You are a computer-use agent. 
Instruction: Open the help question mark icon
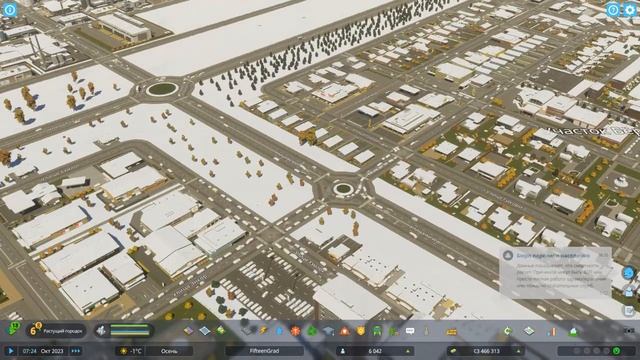613,9
